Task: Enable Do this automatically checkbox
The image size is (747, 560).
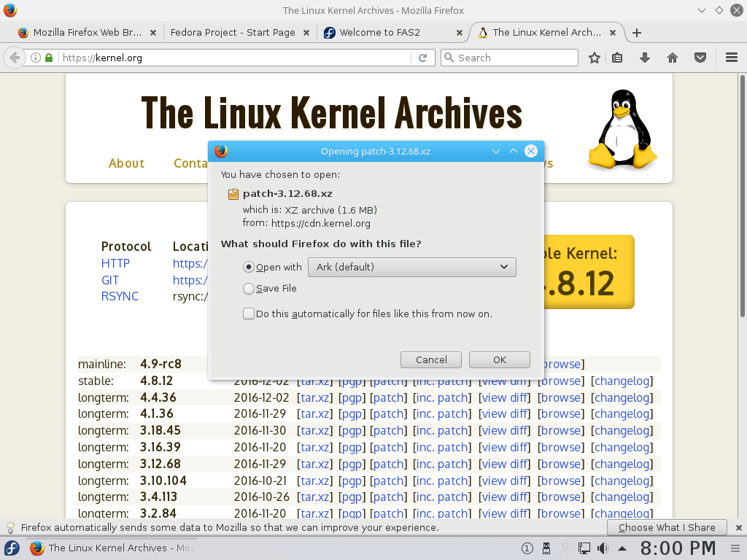Action: click(248, 314)
